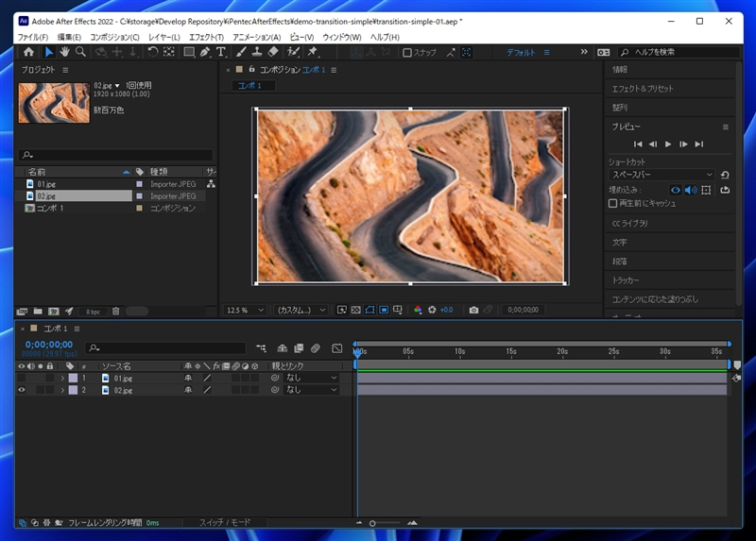The width and height of the screenshot is (756, 541).
Task: Enable the スナップ snapping checkbox
Action: pyautogui.click(x=407, y=53)
